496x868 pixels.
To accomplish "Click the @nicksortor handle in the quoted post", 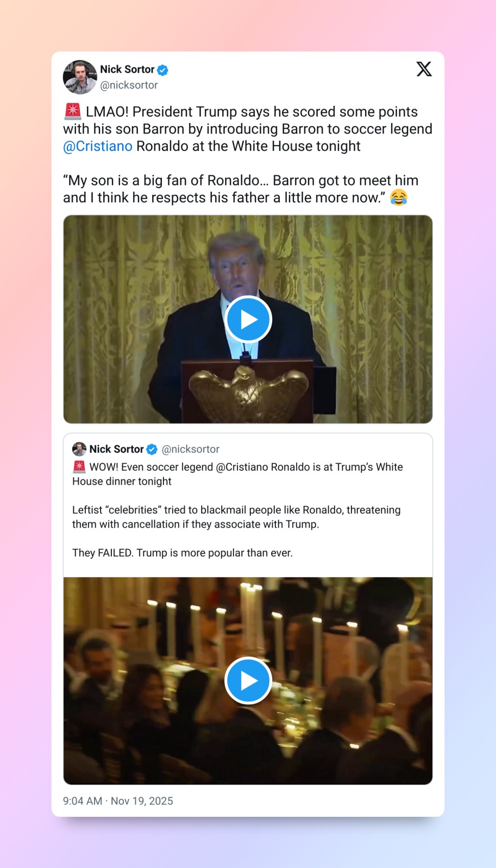I will pyautogui.click(x=191, y=449).
